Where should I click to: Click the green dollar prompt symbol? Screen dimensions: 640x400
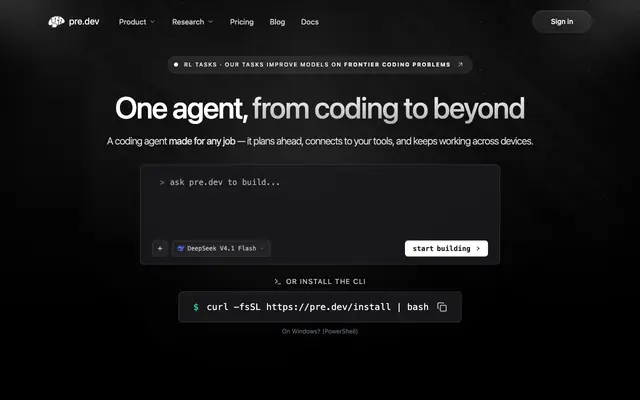coord(196,307)
